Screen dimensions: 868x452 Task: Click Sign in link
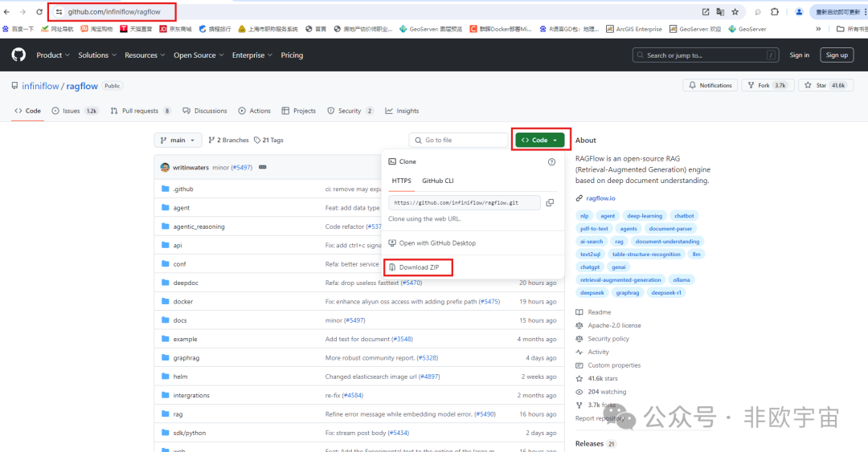[800, 55]
